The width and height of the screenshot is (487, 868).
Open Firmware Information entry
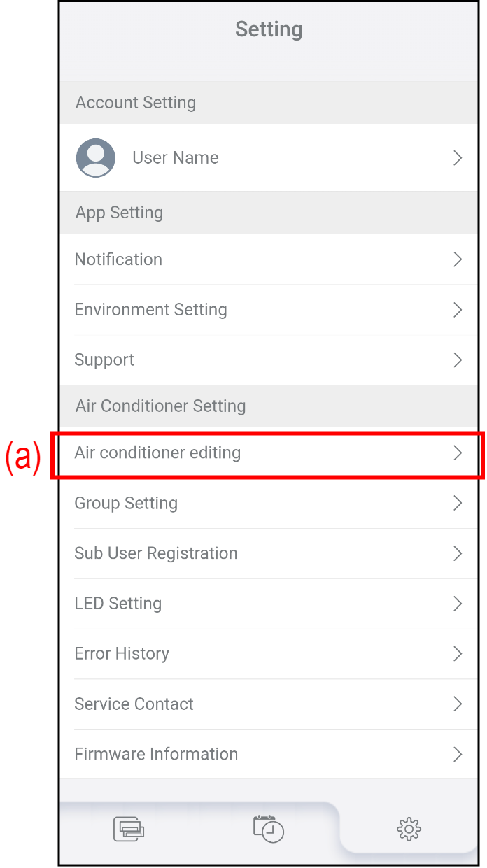(x=156, y=754)
